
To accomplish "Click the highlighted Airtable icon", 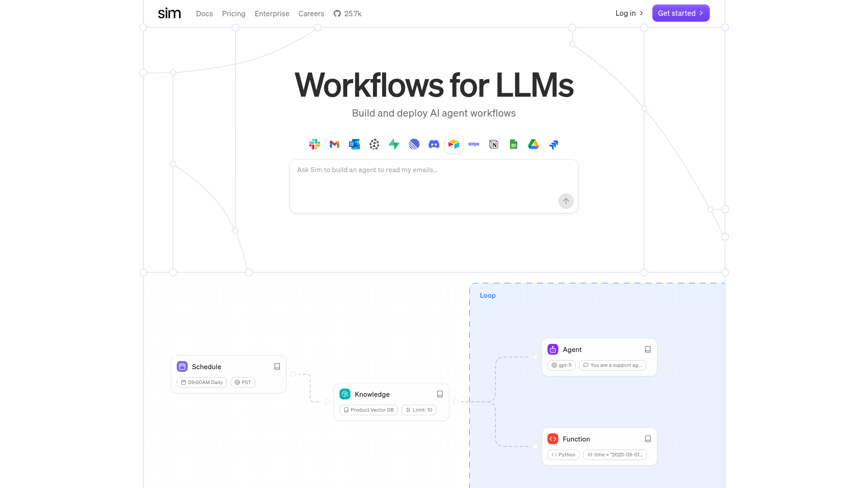I will tap(454, 144).
